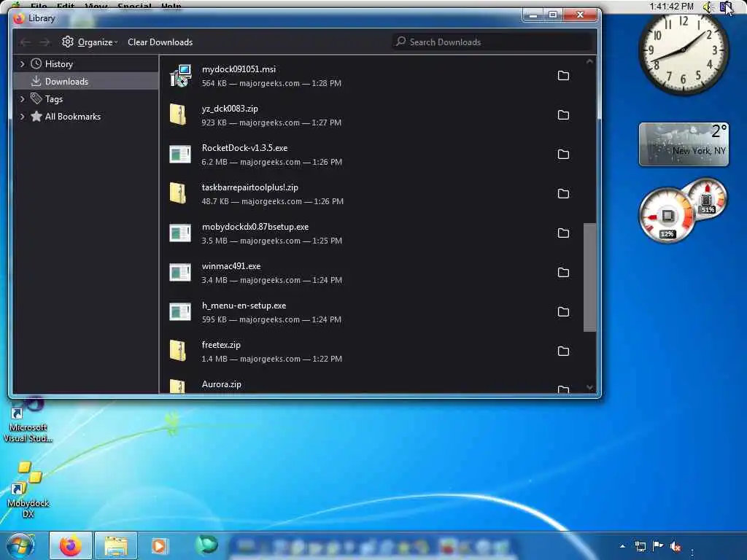
Task: Show h_menu-en-setup.exe in its folder
Action: [563, 312]
